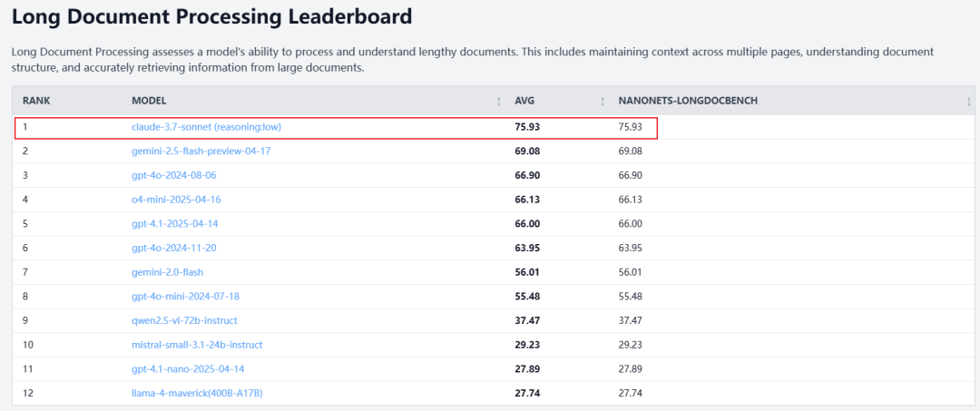The width and height of the screenshot is (980, 411).
Task: Sort table by AVG column arrows
Action: pyautogui.click(x=603, y=102)
